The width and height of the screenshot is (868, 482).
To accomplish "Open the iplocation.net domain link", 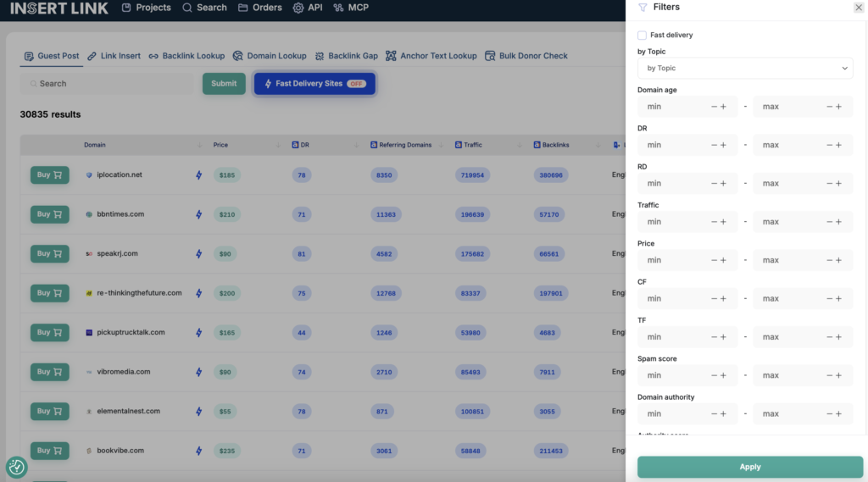I will coord(120,175).
